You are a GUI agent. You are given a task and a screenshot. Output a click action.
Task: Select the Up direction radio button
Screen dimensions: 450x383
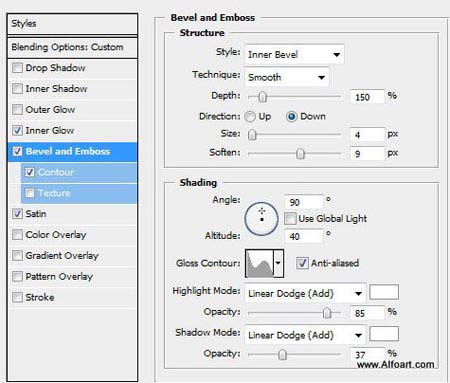coord(250,116)
